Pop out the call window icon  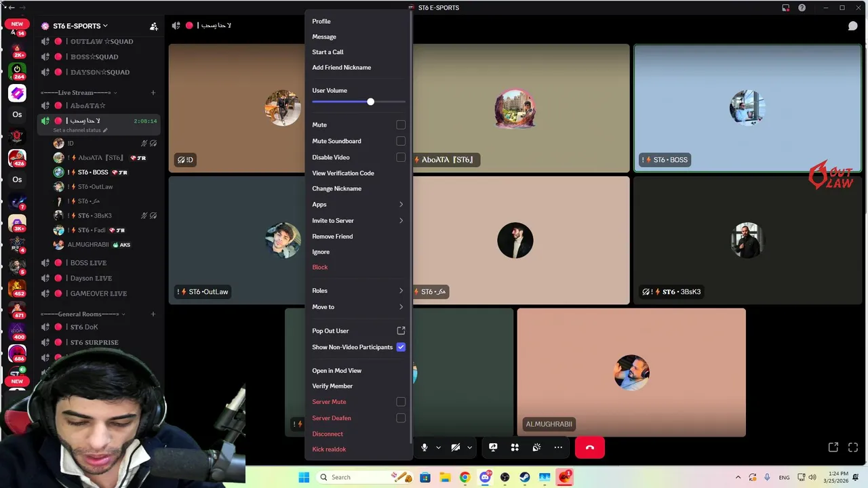[833, 447]
